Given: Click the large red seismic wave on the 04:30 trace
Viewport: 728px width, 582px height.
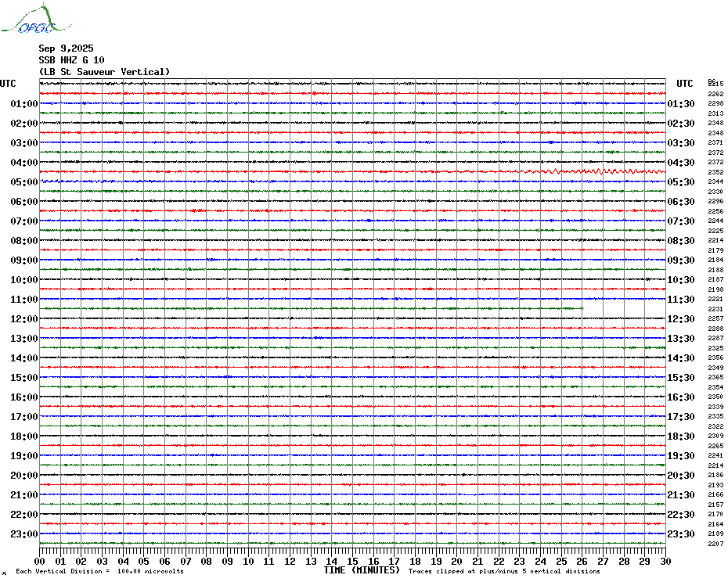Looking at the screenshot, I should click(x=594, y=171).
